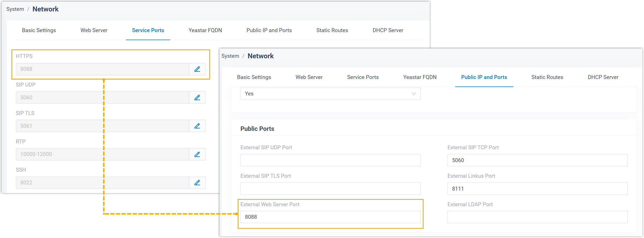Image resolution: width=644 pixels, height=238 pixels.
Task: Click the External SIP TCP Port field
Action: click(537, 160)
